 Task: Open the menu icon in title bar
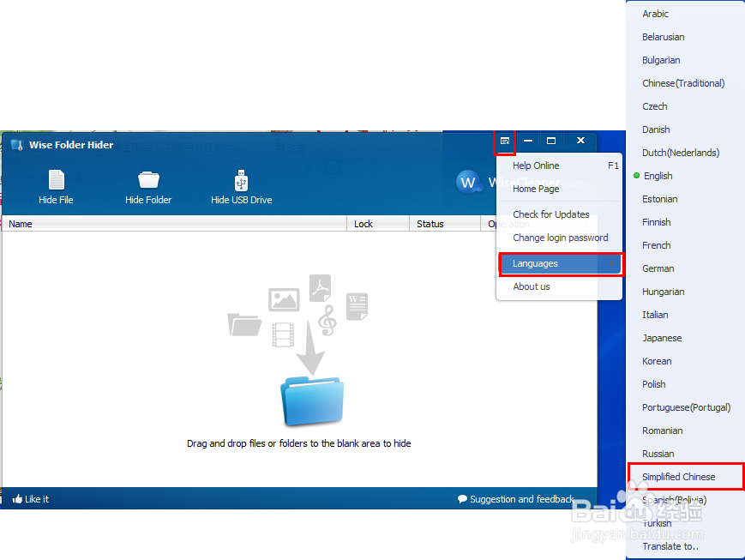pos(505,141)
